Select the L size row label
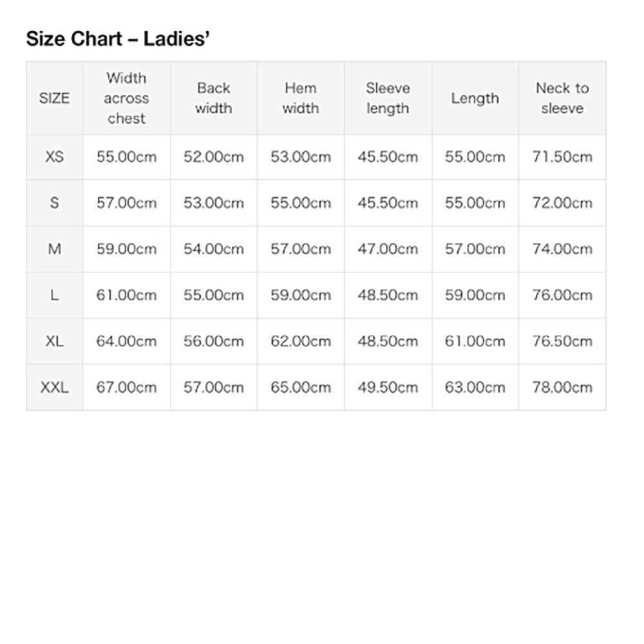644x644 pixels. click(x=55, y=295)
